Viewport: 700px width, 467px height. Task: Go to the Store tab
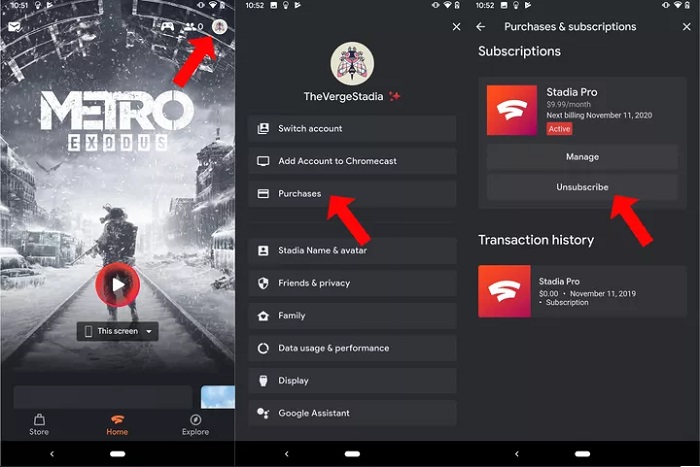pyautogui.click(x=39, y=425)
